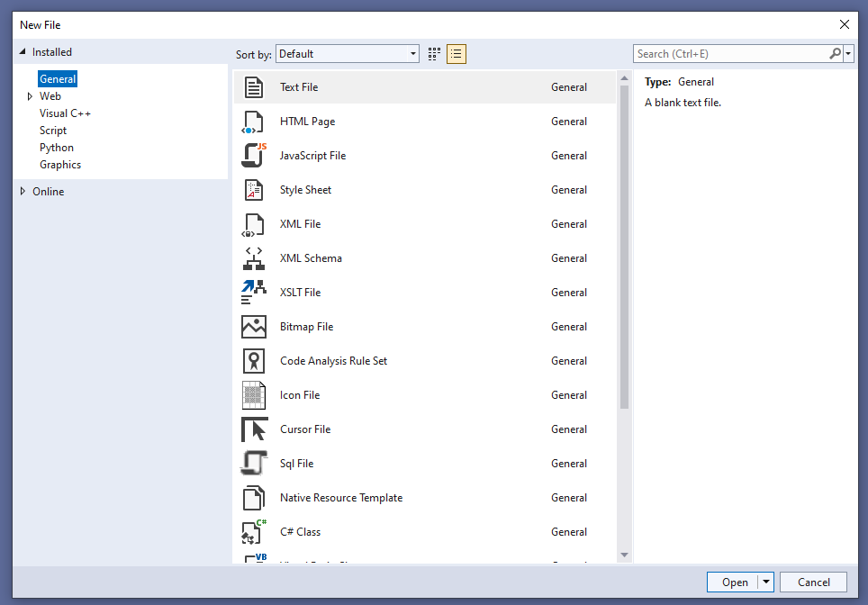Expand the Online node arrow
The width and height of the screenshot is (868, 605).
click(23, 191)
